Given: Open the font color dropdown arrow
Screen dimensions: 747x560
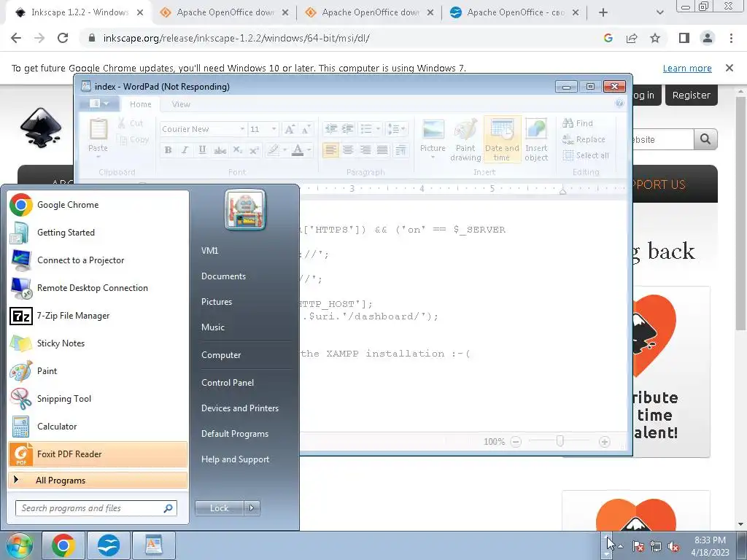Looking at the screenshot, I should 309,150.
